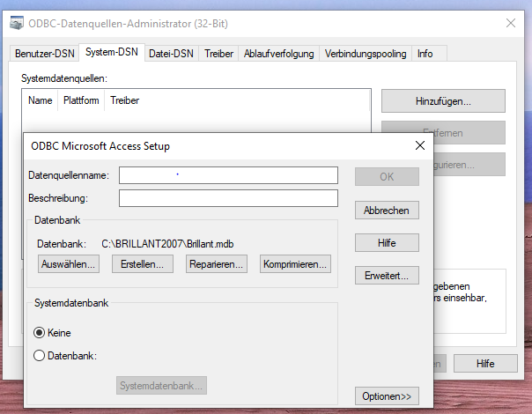Open the Erweitert... advanced settings
The height and width of the screenshot is (414, 532).
coord(387,276)
